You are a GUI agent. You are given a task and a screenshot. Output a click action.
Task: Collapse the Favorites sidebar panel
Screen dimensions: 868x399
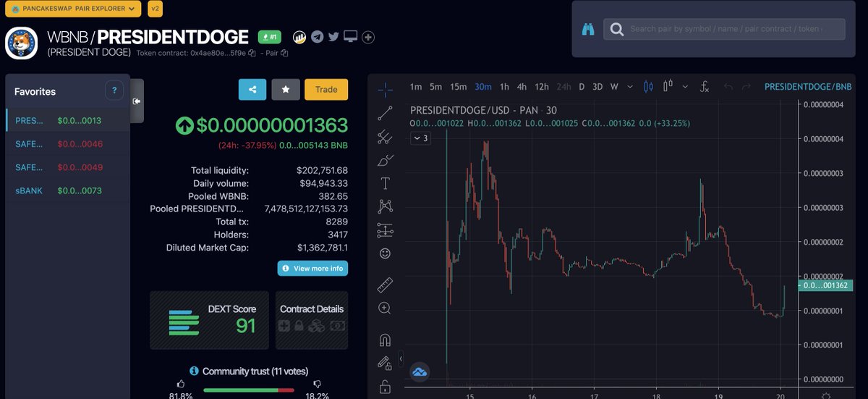click(x=137, y=101)
